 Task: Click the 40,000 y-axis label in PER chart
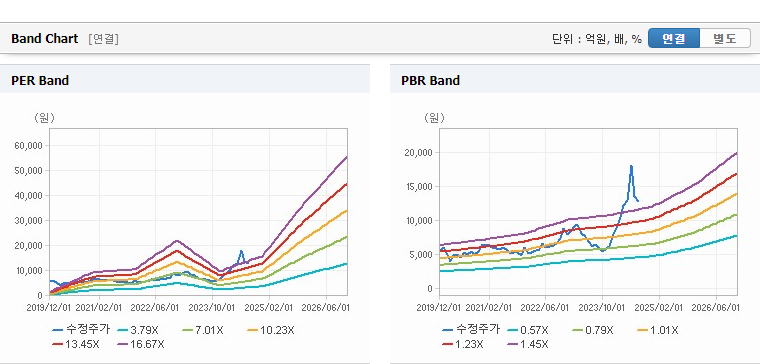click(30, 195)
